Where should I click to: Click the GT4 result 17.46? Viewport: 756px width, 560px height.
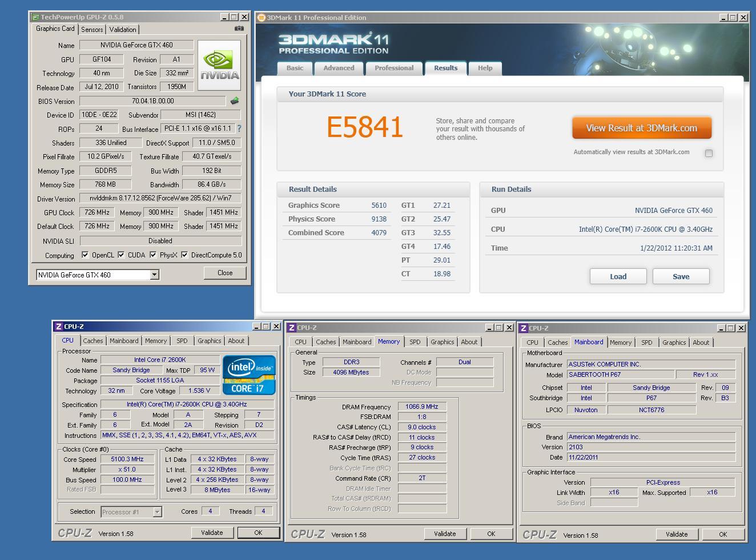(442, 247)
